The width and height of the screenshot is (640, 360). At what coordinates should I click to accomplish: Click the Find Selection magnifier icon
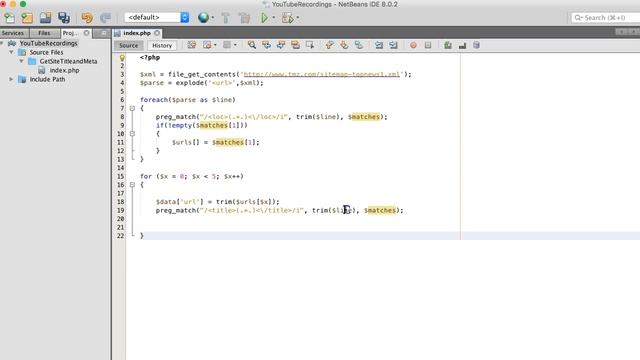click(x=252, y=45)
